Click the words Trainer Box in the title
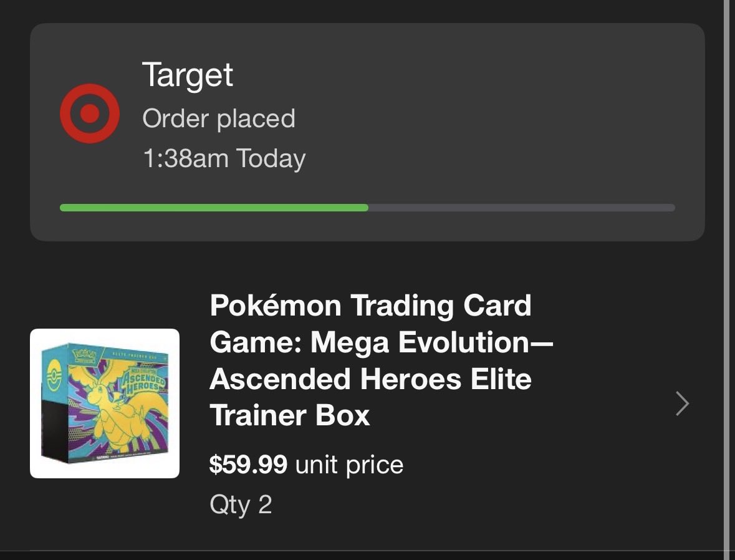 (290, 415)
